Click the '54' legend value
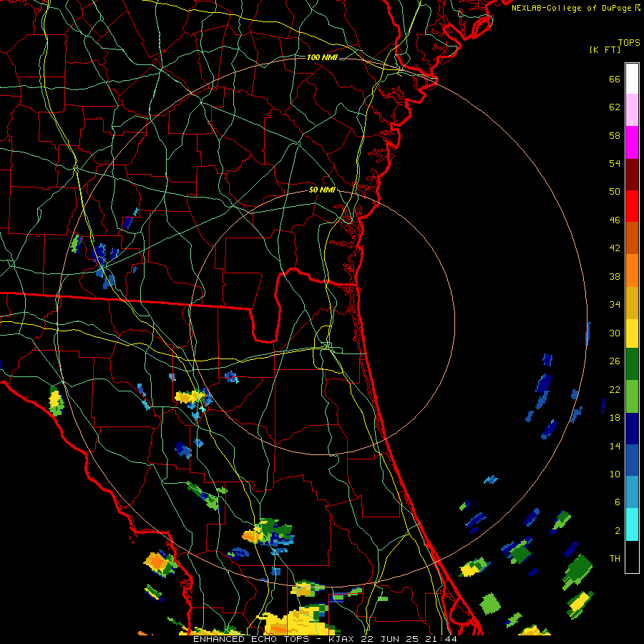This screenshot has height=644, width=644. click(x=615, y=163)
